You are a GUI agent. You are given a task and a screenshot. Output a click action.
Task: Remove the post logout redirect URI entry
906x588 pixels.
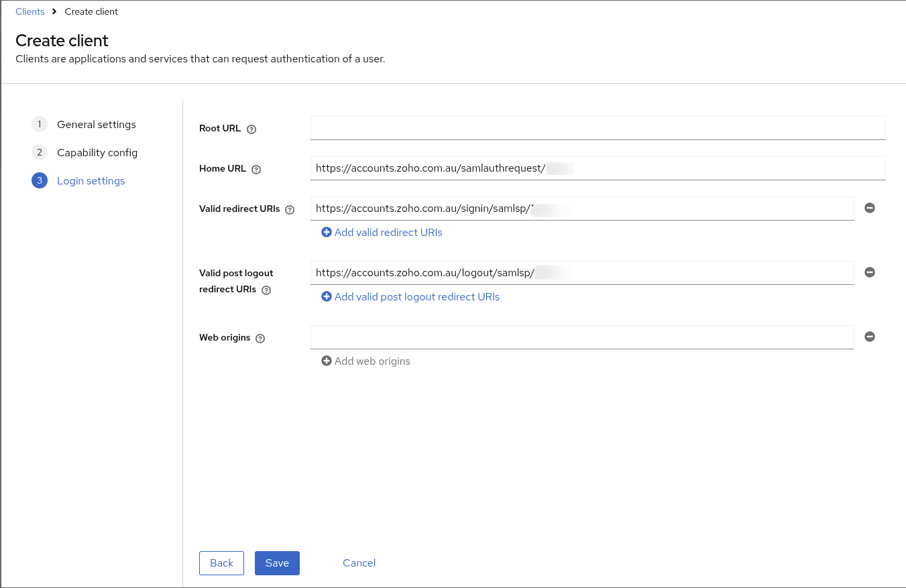(x=870, y=272)
